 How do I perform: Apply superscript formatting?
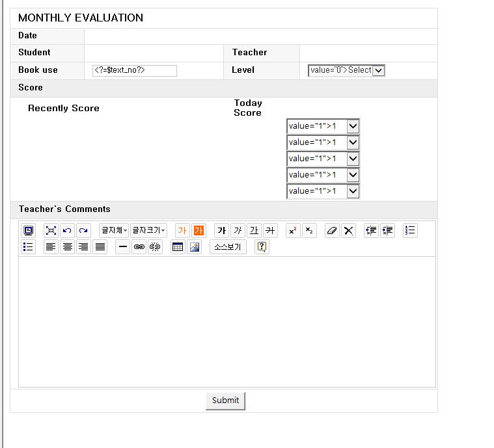pyautogui.click(x=293, y=231)
